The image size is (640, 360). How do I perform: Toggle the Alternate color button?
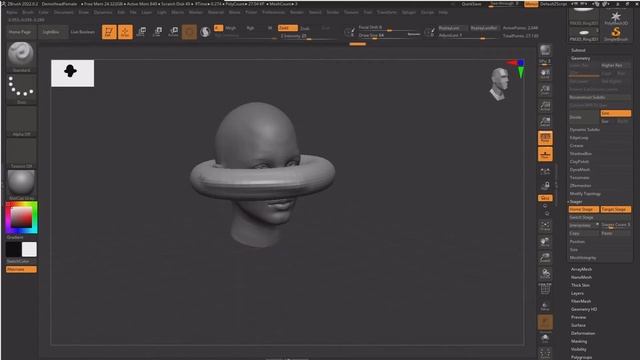[21, 269]
